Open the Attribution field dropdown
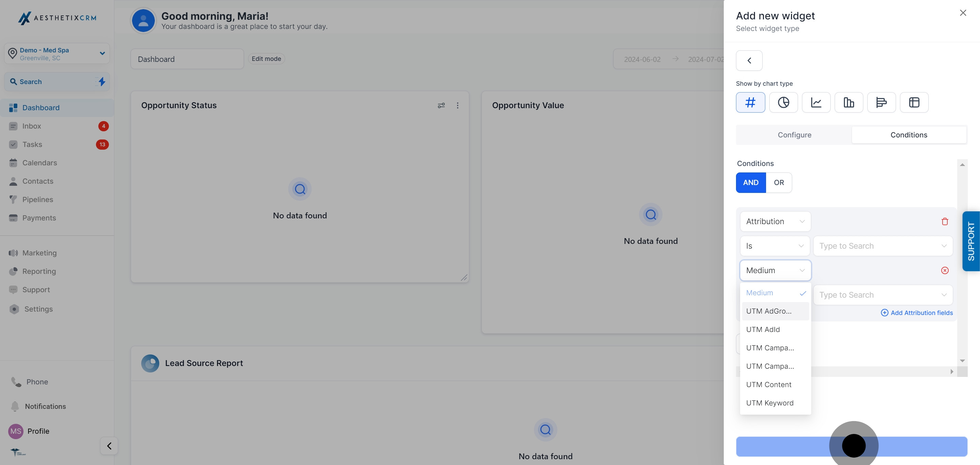Screen dimensions: 980x465 [x=775, y=221]
